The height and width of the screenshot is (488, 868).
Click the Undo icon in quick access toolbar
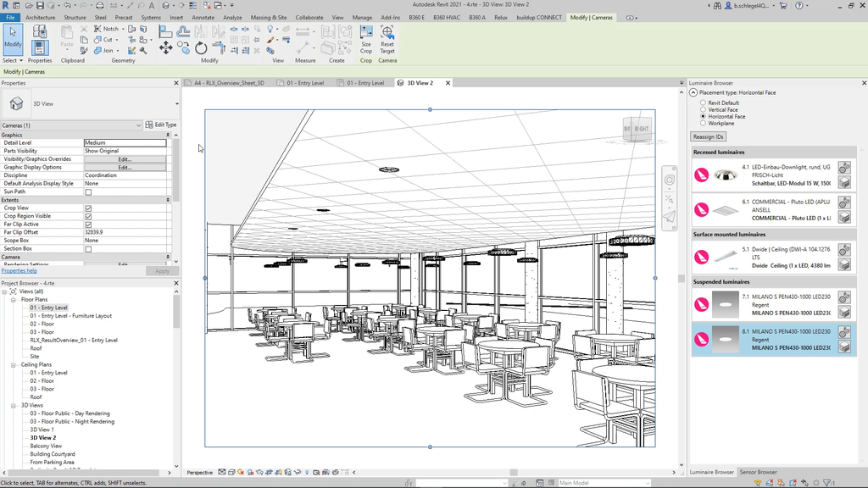(67, 5)
